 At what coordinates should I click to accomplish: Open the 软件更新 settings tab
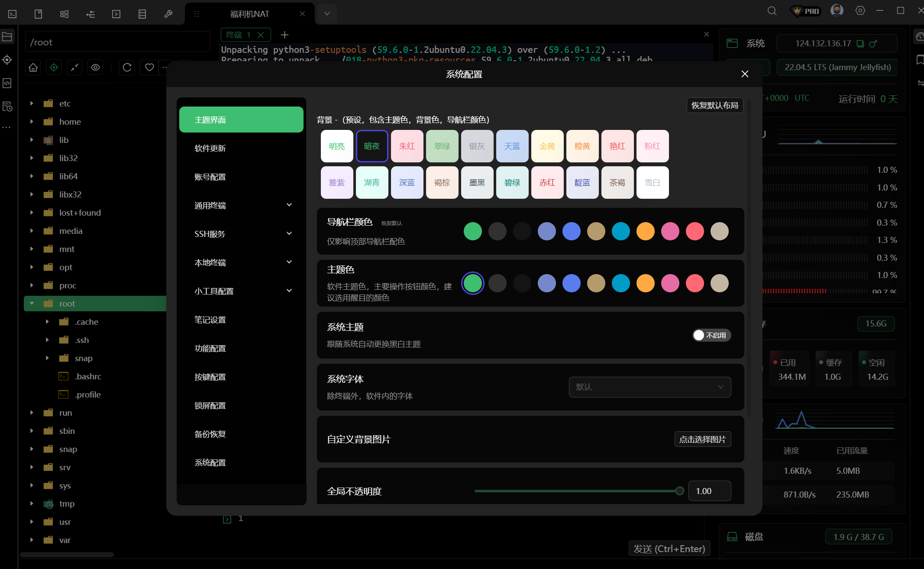point(210,148)
